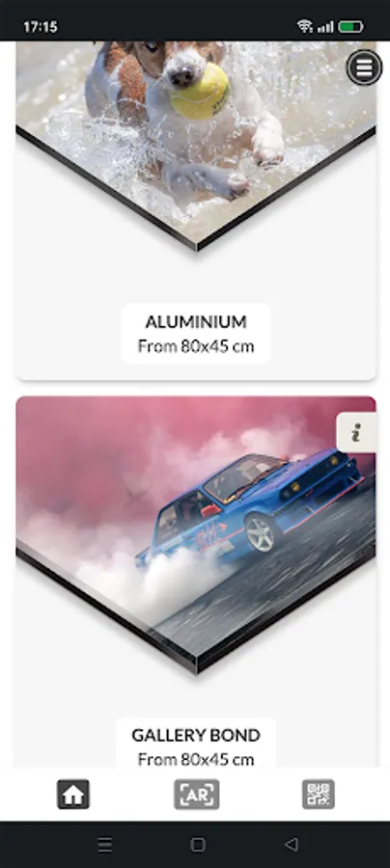The height and width of the screenshot is (868, 390).
Task: Tap the info icon on Gallery Bond card
Action: pyautogui.click(x=356, y=432)
